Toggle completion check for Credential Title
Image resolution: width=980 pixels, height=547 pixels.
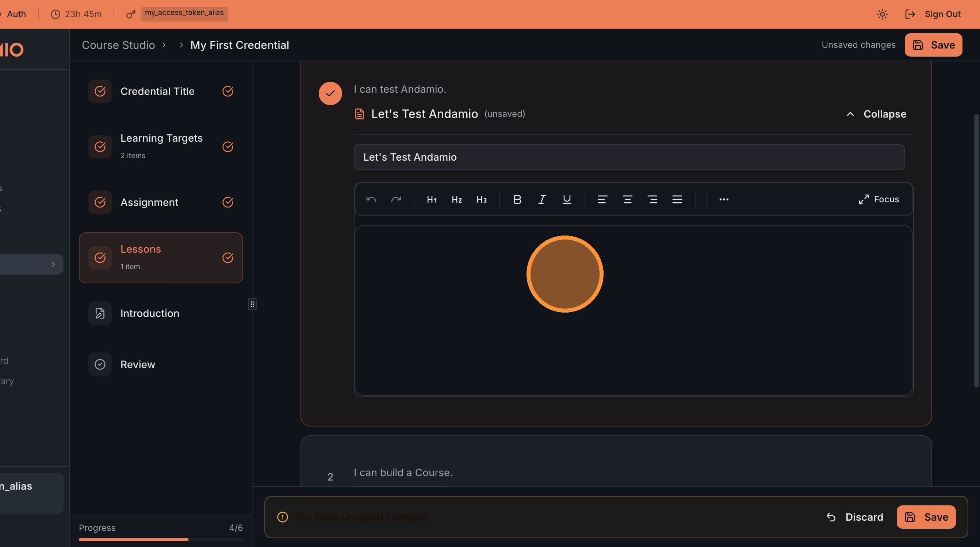tap(228, 91)
